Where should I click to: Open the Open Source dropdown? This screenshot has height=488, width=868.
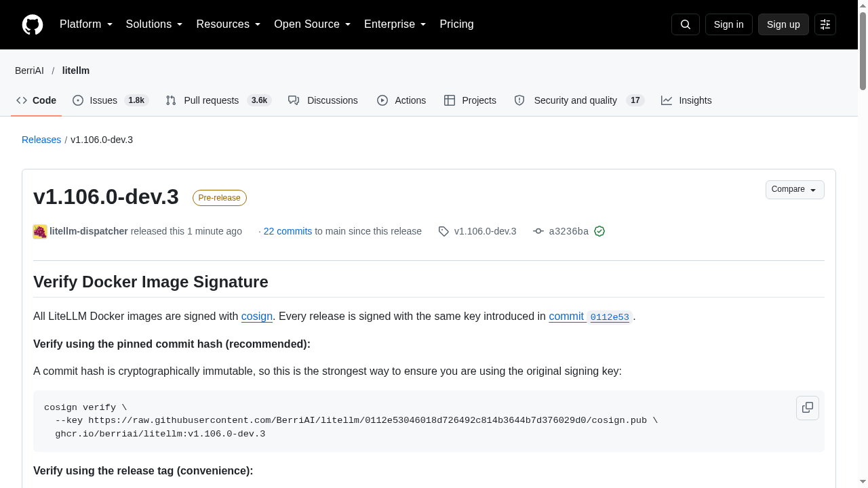(313, 24)
